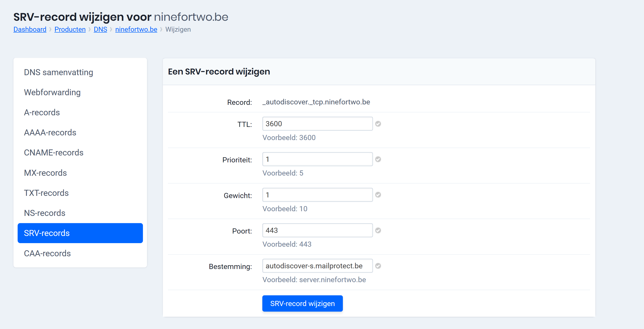Open the ninefortwo.be breadcrumb link

click(x=136, y=29)
